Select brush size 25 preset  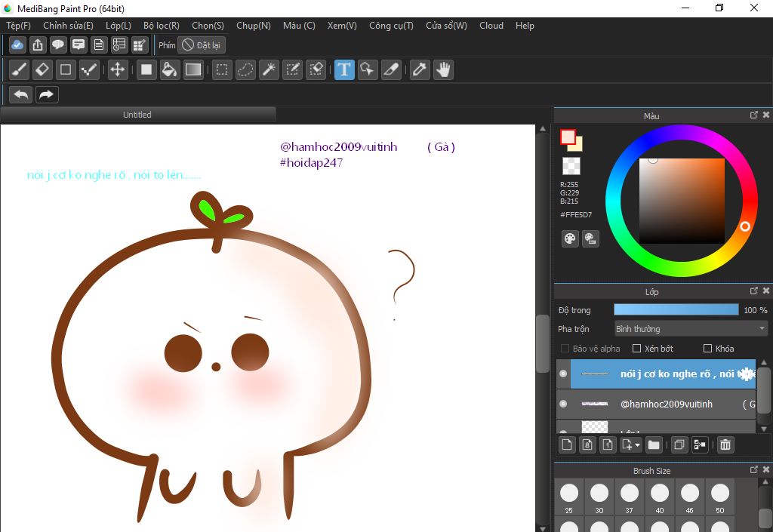click(569, 497)
